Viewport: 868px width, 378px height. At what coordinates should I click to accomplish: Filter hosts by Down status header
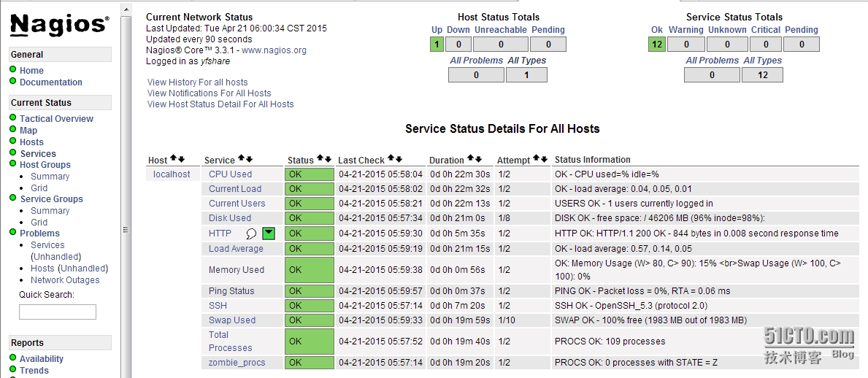[x=458, y=30]
